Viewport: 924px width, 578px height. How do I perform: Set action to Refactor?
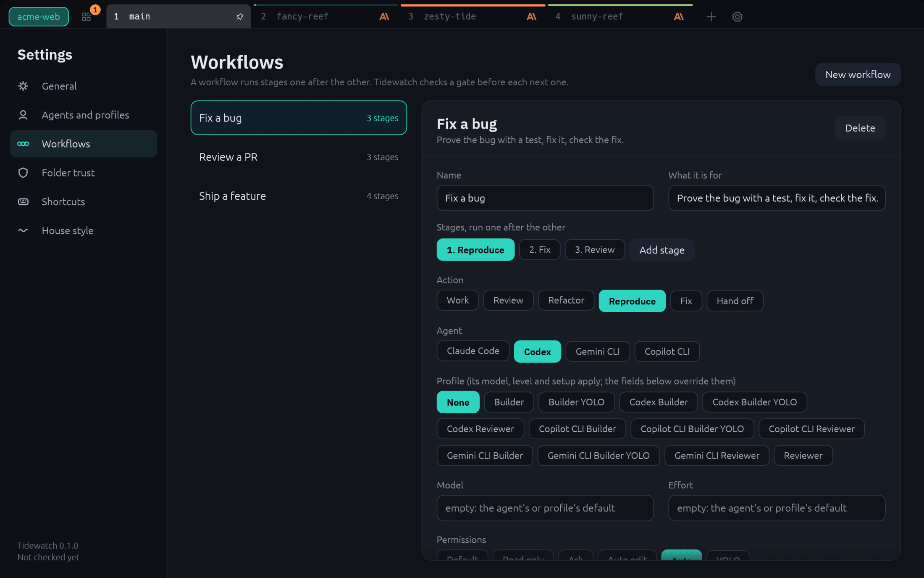566,300
